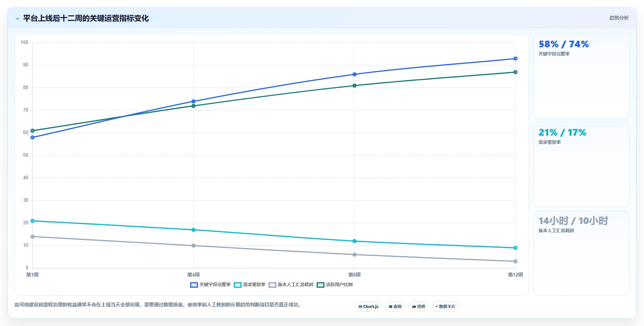Click the 100 y-axis label
644x326 pixels.
point(24,43)
